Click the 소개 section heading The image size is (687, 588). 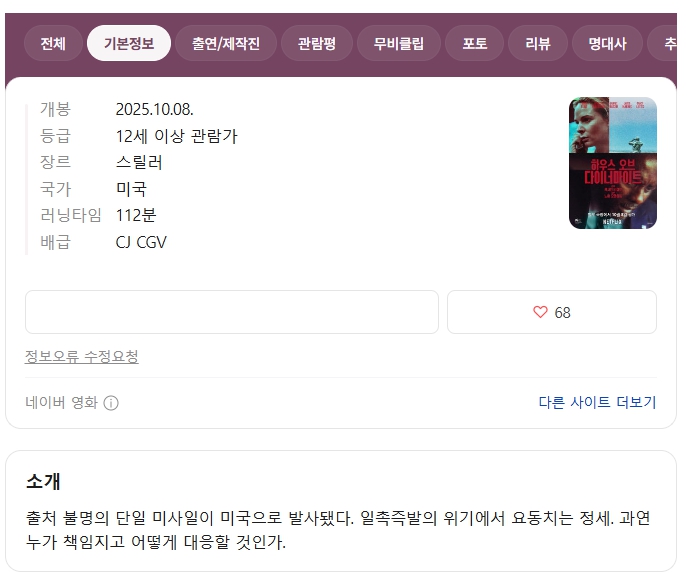(x=43, y=481)
